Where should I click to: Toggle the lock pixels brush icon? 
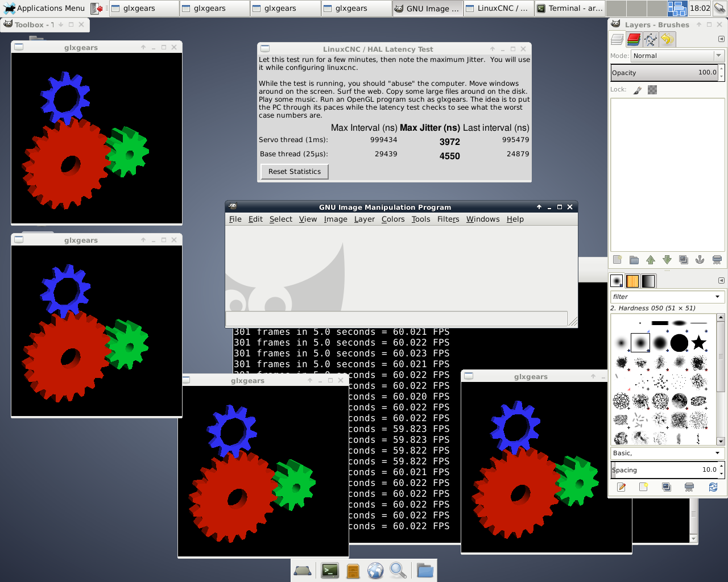click(x=637, y=90)
